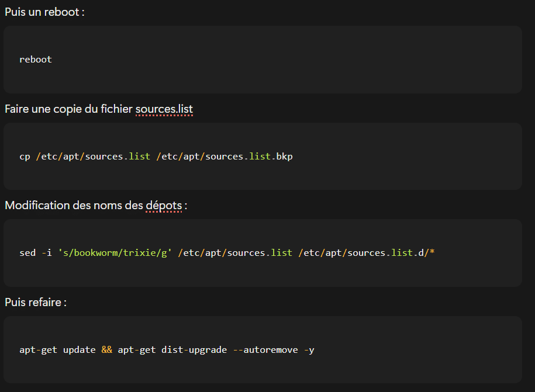Screen dimensions: 535x392
Task: Click the "Puis refaire :" text
Action: [35, 303]
